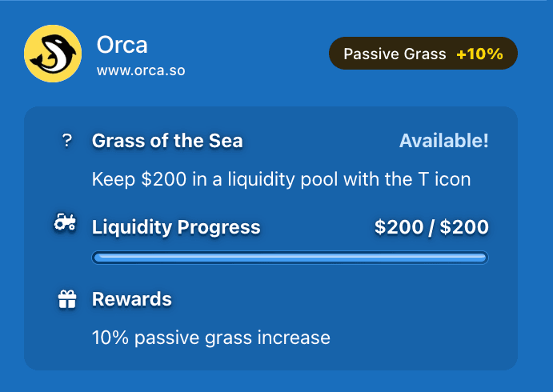Click the gift box Rewards icon
553x392 pixels.
(x=67, y=299)
